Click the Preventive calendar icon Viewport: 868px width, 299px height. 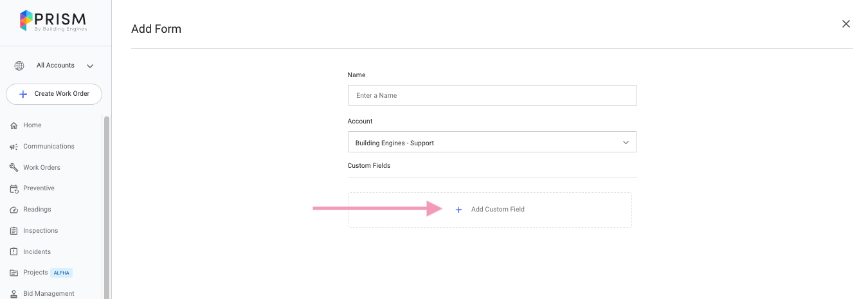pyautogui.click(x=14, y=188)
